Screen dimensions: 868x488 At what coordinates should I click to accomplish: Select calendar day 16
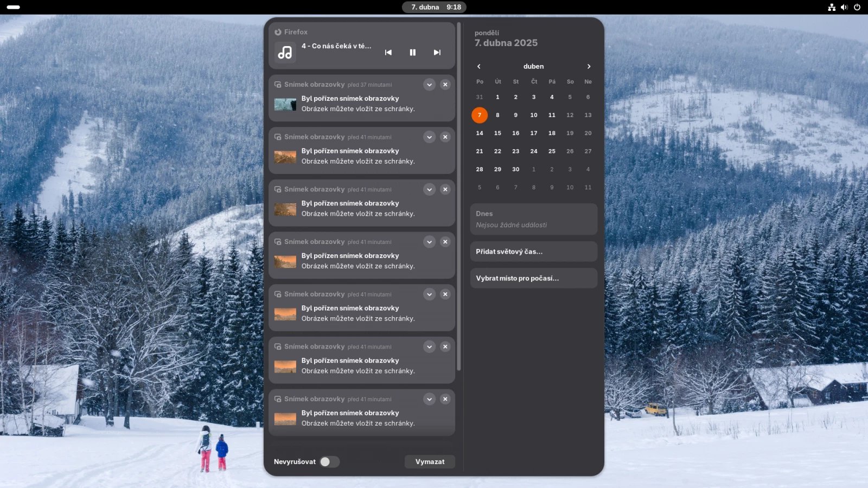point(516,133)
